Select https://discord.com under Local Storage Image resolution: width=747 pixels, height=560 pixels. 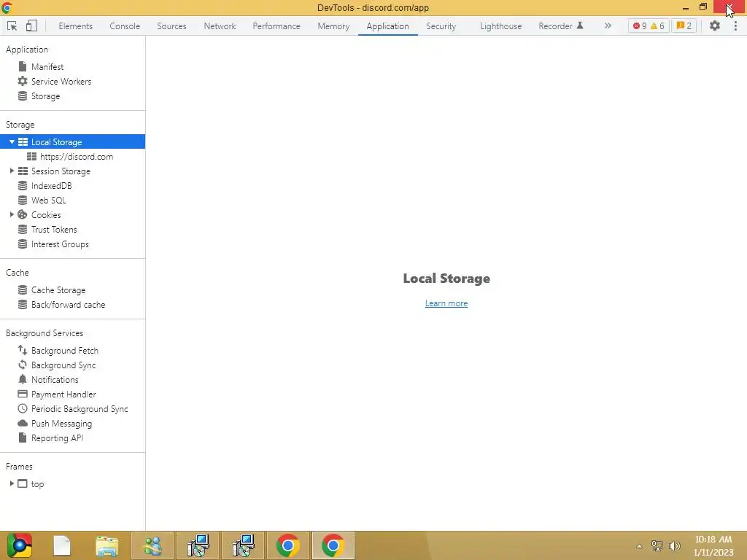pos(77,157)
